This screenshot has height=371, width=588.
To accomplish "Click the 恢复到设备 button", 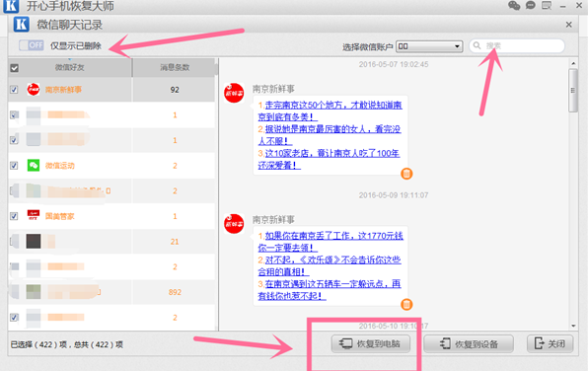I will (469, 343).
